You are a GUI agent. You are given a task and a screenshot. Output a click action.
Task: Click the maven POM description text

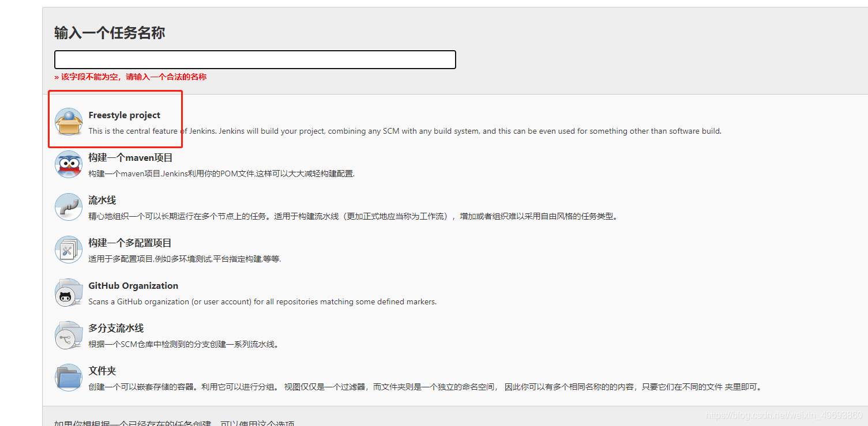pos(221,174)
